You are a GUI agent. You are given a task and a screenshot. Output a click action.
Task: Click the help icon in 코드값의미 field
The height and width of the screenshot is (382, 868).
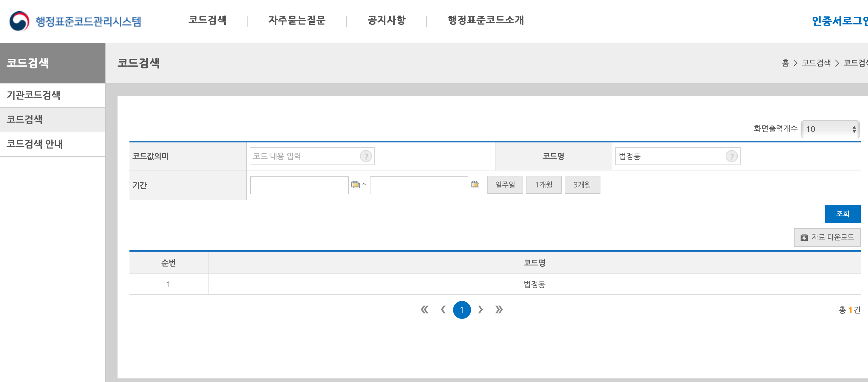[x=366, y=156]
